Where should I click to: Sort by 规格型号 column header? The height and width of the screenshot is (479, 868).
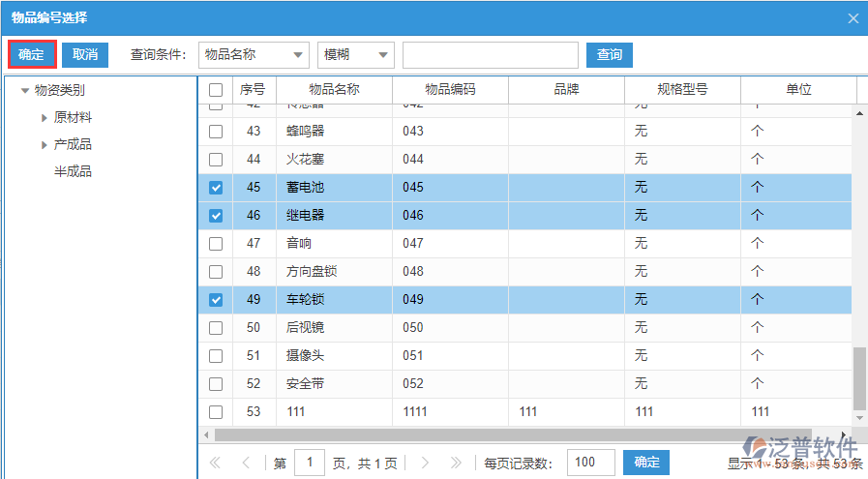682,90
